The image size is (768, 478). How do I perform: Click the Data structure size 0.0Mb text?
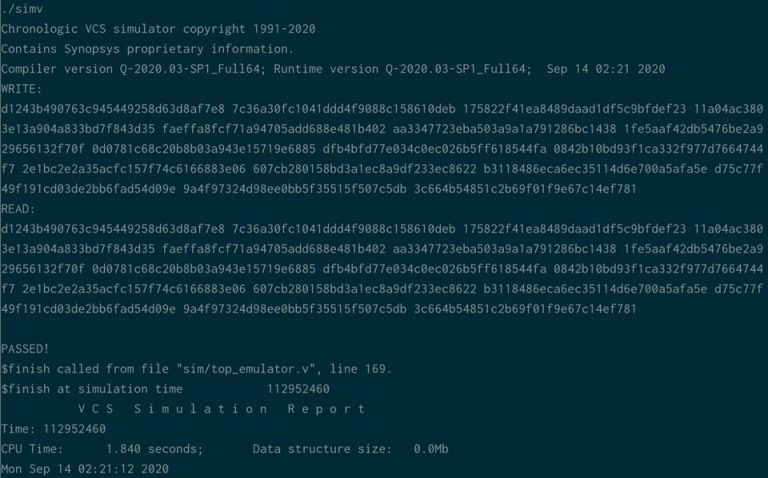(350, 448)
